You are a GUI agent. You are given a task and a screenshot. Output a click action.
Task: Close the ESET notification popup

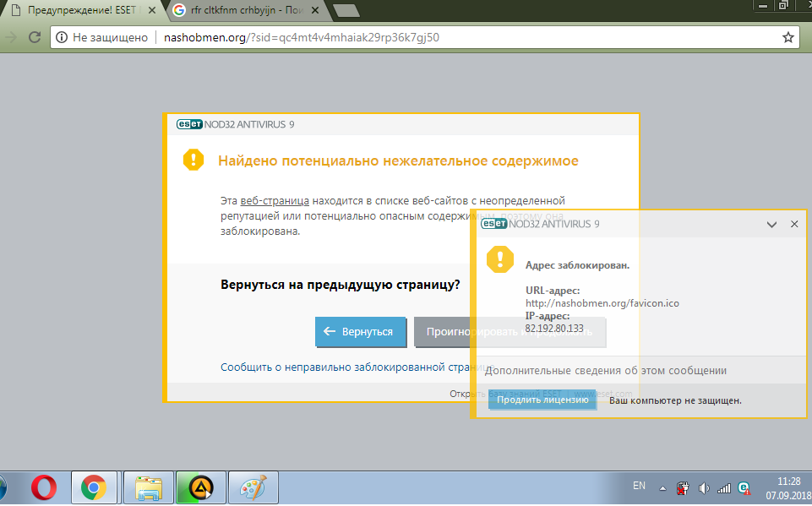[793, 225]
